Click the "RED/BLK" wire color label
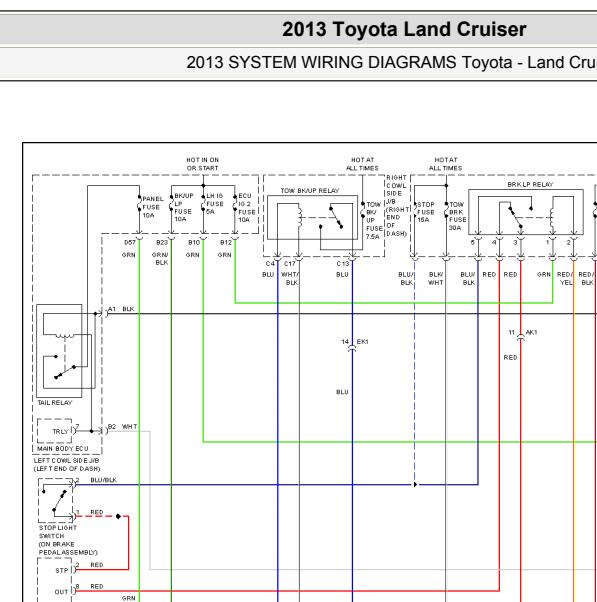Viewport: 597px width, 602px height. coord(587,279)
